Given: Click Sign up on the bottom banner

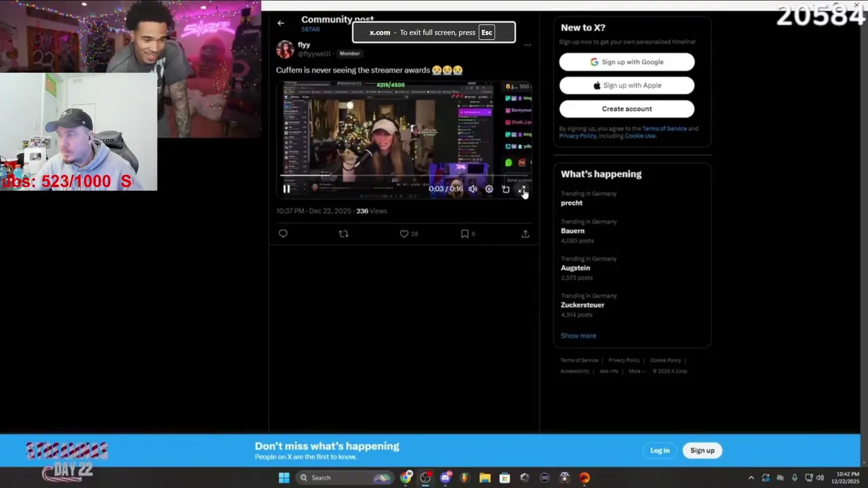Looking at the screenshot, I should [703, 451].
